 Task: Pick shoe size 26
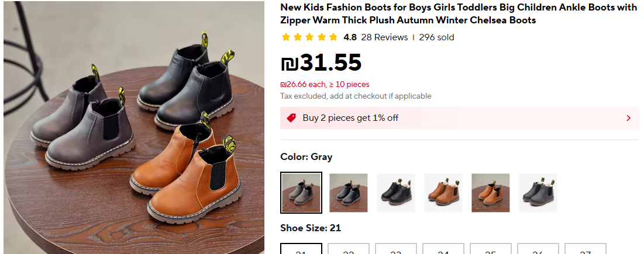[538, 250]
